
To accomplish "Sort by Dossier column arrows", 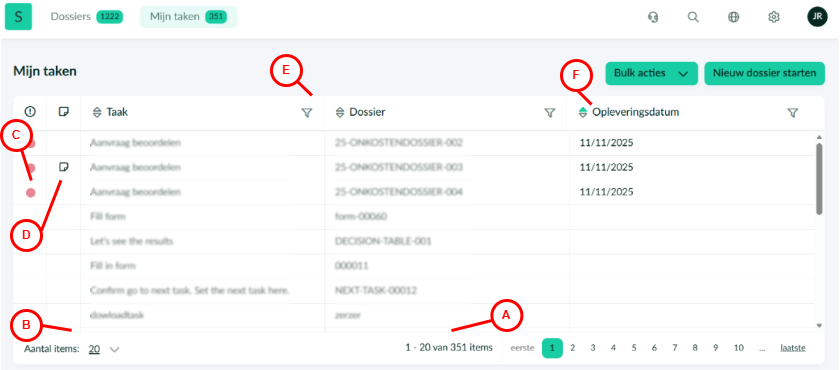I will [x=340, y=112].
